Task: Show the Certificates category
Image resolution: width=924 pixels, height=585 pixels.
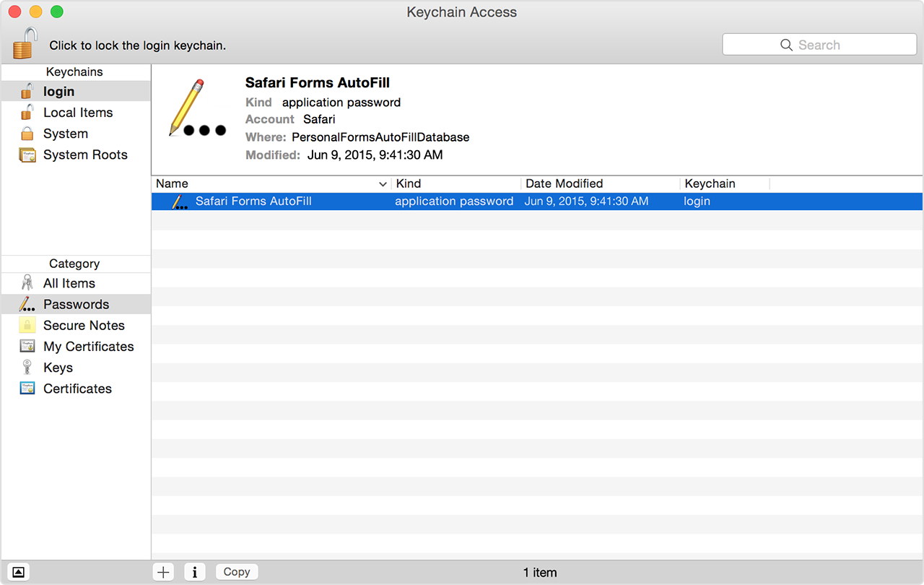Action: click(x=76, y=389)
